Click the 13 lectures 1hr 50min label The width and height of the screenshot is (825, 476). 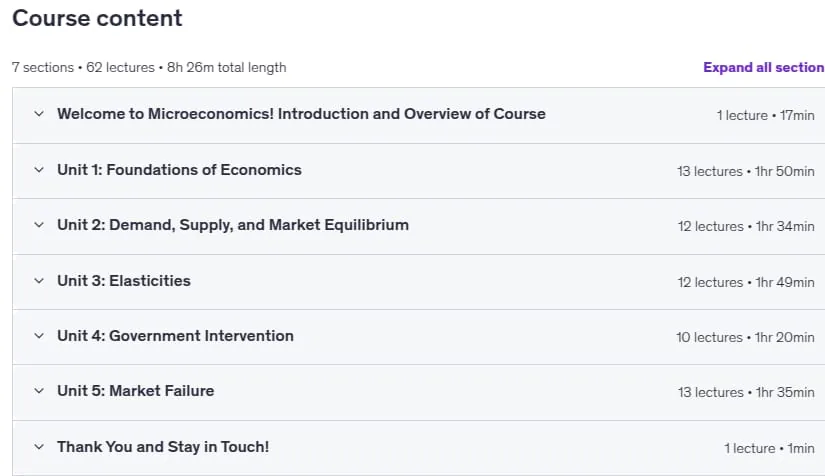[x=746, y=171]
